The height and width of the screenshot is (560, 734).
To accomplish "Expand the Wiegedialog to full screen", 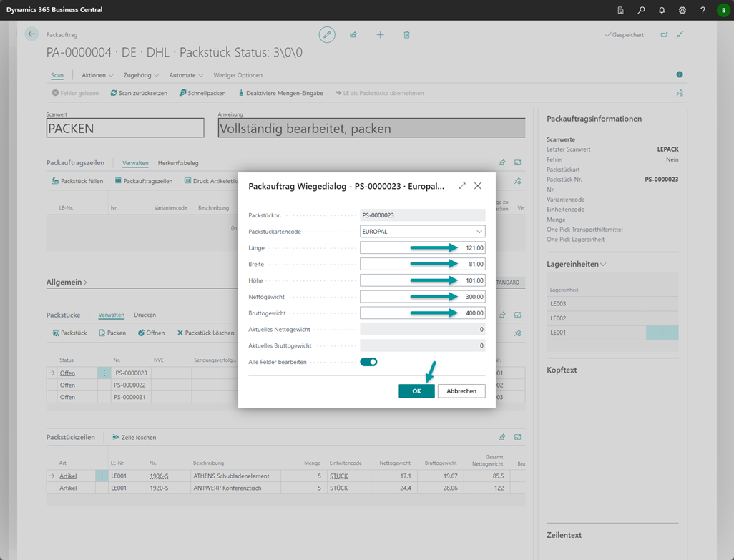I will [x=462, y=186].
